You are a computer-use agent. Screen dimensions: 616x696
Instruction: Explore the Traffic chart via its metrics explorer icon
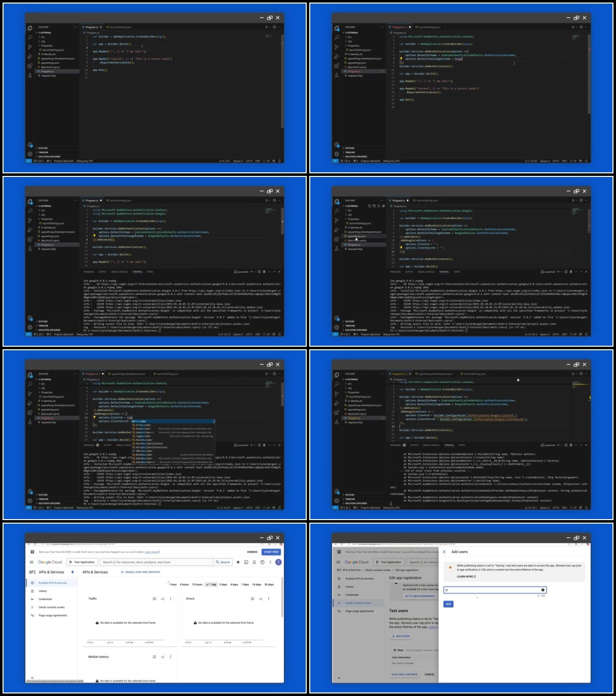162,599
